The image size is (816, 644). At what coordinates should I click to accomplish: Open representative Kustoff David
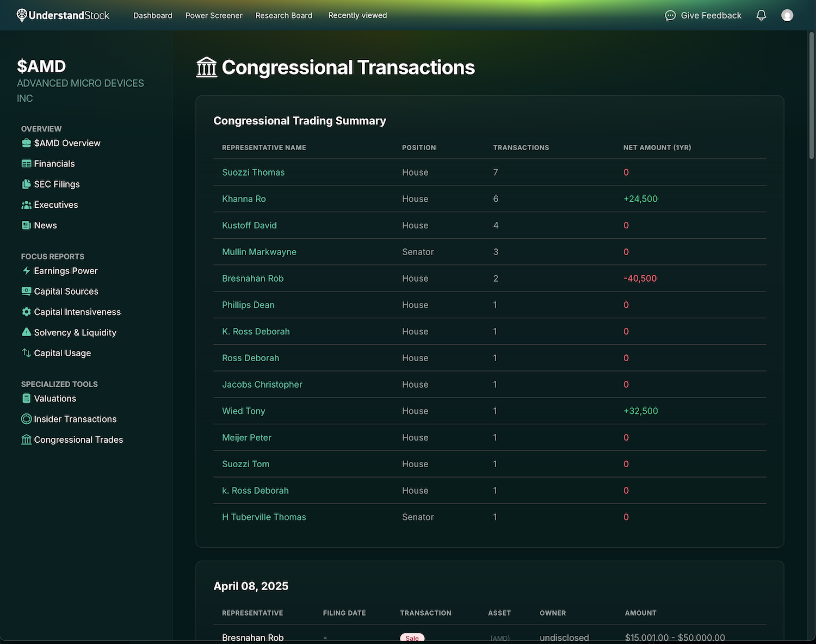pyautogui.click(x=249, y=225)
